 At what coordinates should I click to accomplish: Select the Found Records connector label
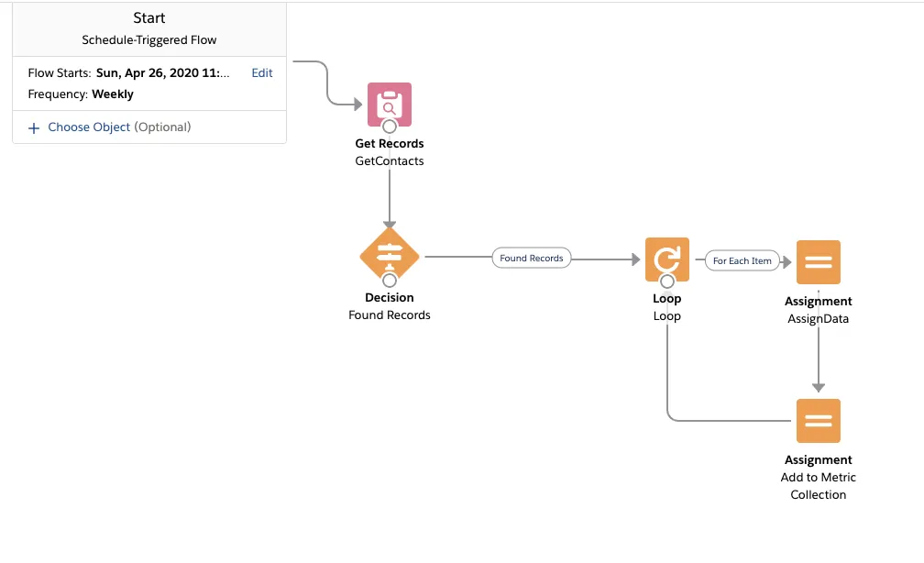coord(531,258)
